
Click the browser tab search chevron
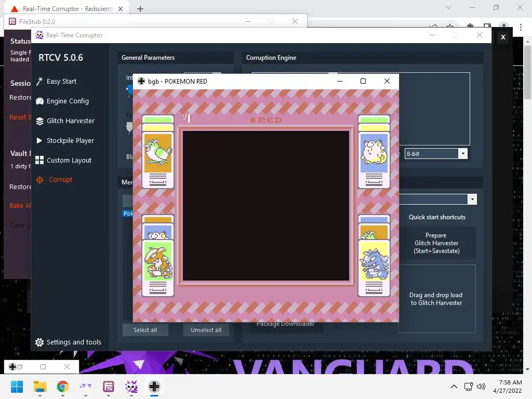[x=448, y=7]
